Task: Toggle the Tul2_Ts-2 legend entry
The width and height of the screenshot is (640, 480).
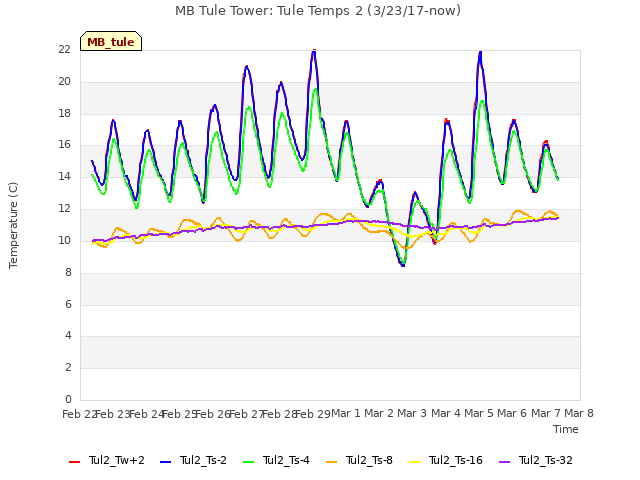Action: point(193,461)
